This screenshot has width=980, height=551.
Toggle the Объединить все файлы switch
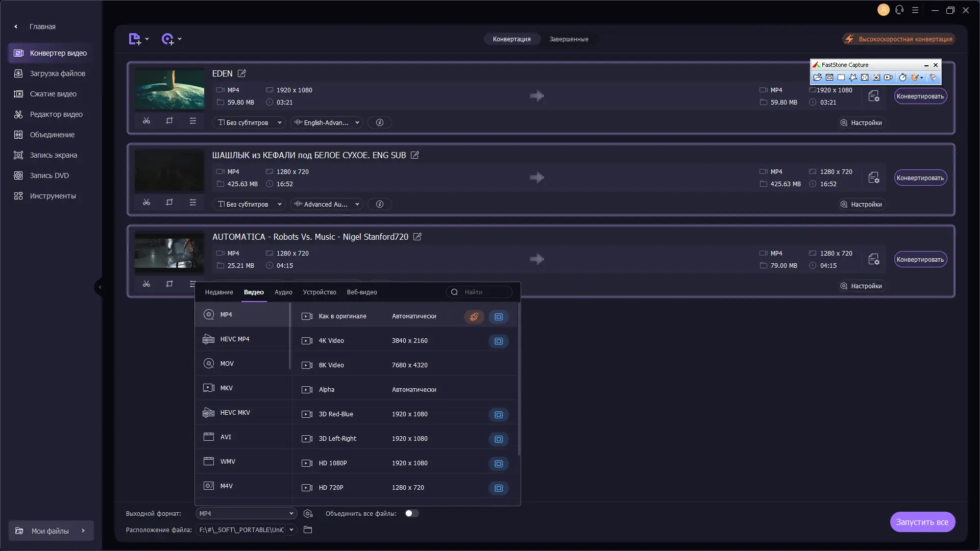click(x=411, y=514)
